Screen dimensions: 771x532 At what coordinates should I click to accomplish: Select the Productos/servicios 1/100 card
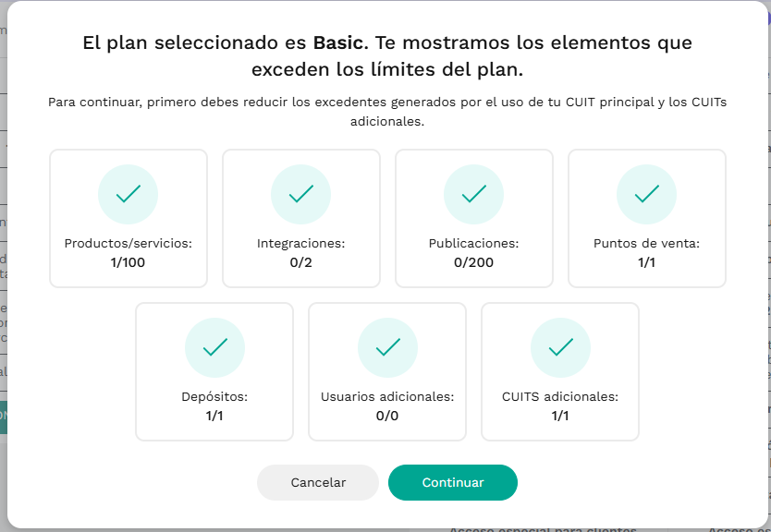pos(128,218)
